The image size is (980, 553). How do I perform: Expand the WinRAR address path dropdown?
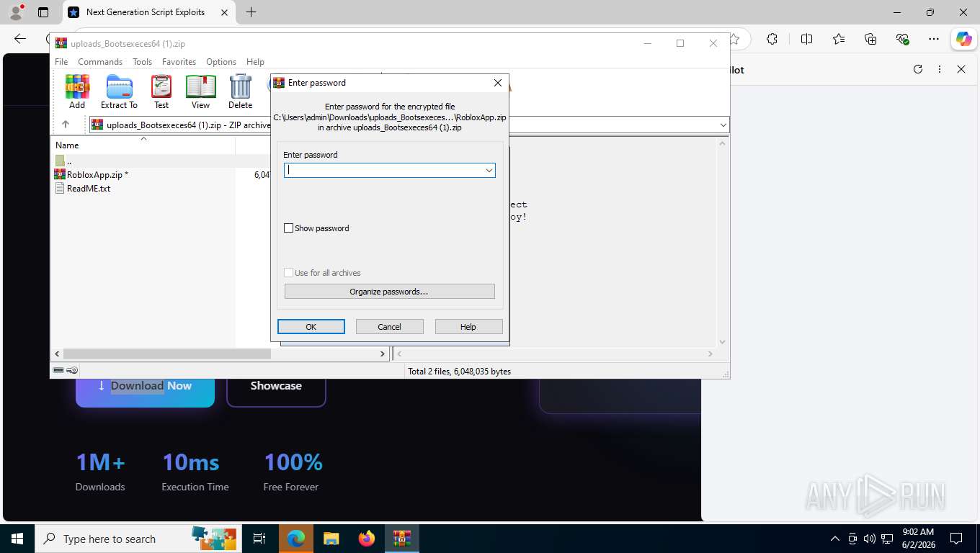[723, 125]
